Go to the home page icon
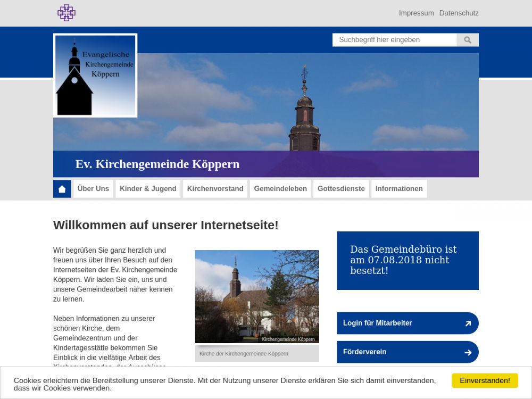Viewport: 532px width, 399px height. click(62, 189)
